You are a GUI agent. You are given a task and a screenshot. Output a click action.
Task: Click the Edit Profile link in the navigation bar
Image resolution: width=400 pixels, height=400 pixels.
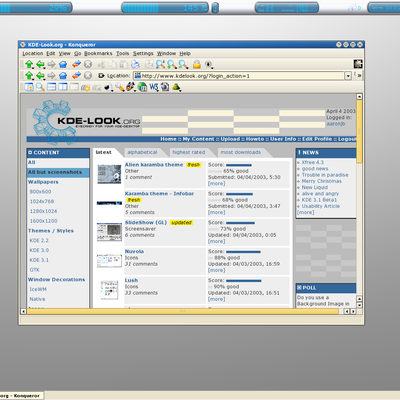click(x=317, y=139)
